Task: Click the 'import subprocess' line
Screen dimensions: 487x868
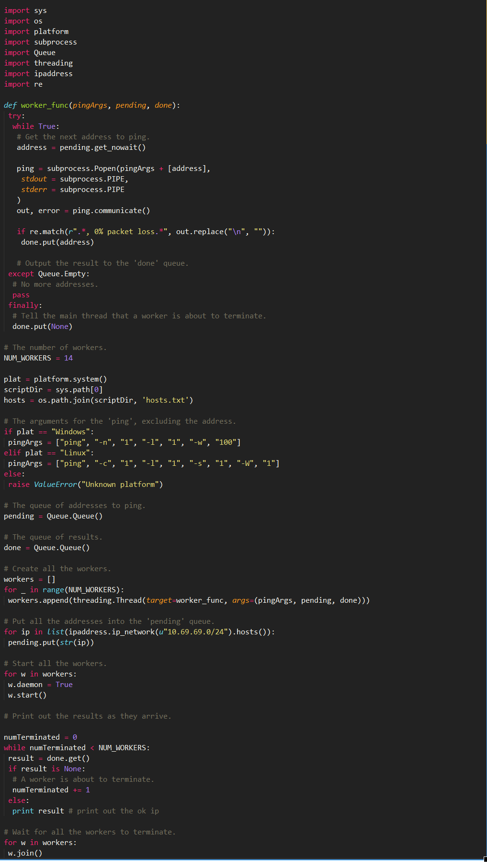Action: (40, 42)
